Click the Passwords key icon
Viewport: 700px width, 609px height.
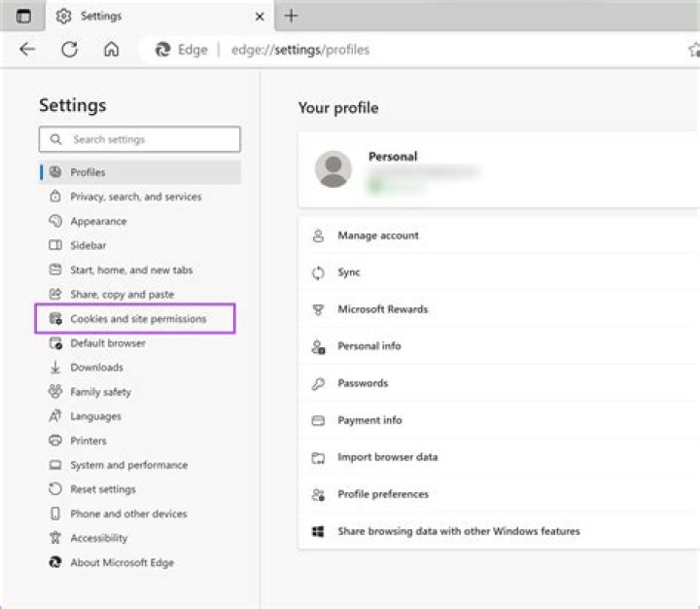(x=318, y=383)
